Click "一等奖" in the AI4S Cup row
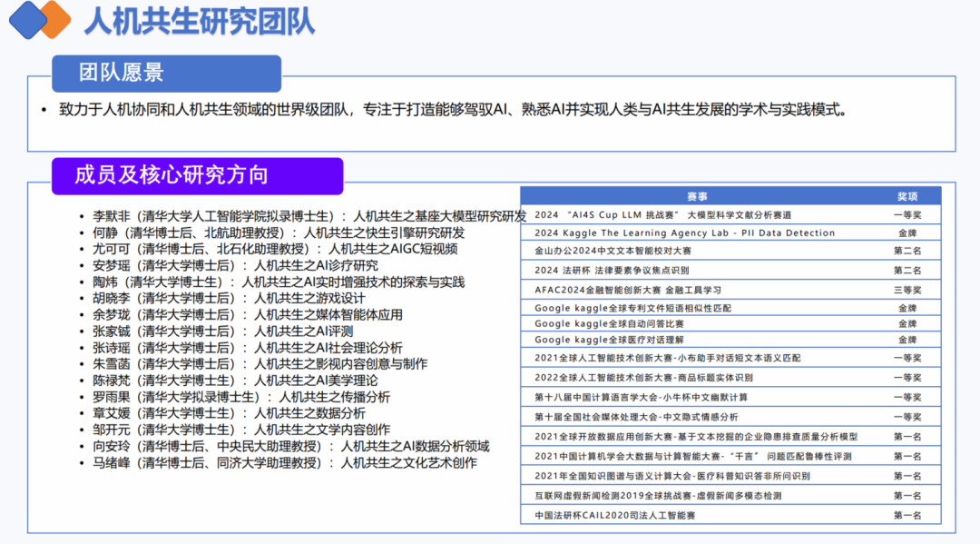The width and height of the screenshot is (980, 544). [x=907, y=215]
